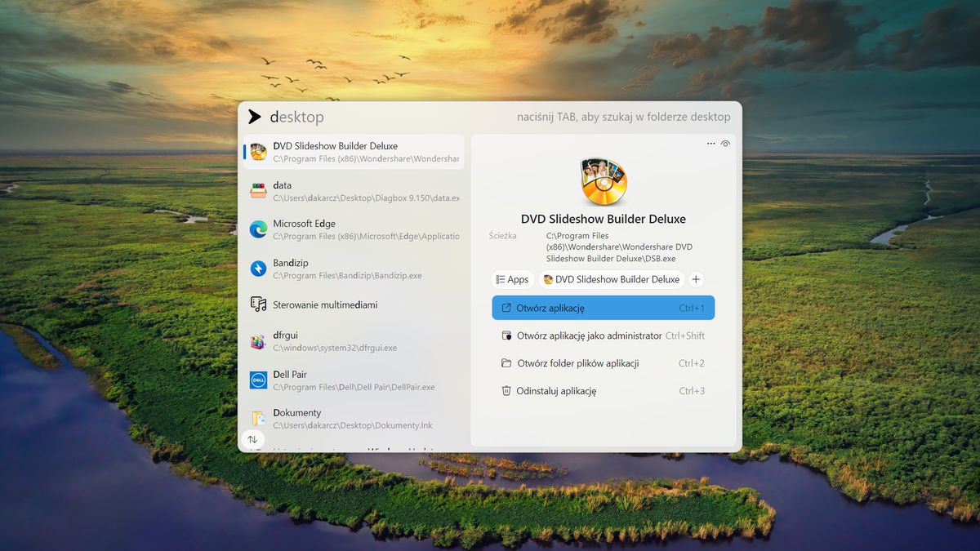Click the dfrgui defragmenter icon
This screenshot has height=551, width=980.
point(258,341)
